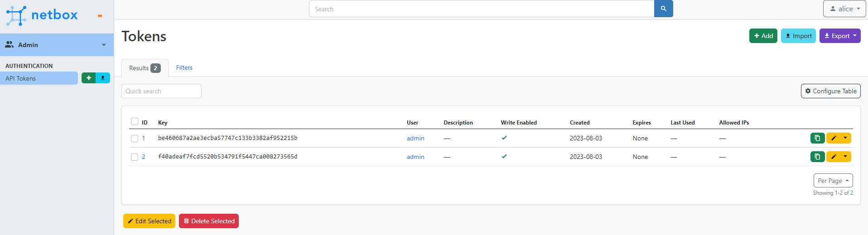868x235 pixels.
Task: Open token ID 2 link
Action: point(144,157)
